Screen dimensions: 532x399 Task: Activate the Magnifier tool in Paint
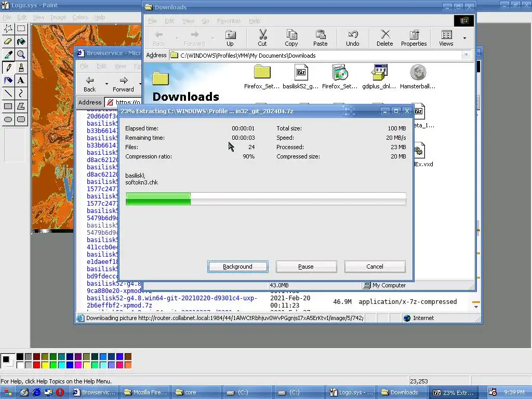pos(21,54)
